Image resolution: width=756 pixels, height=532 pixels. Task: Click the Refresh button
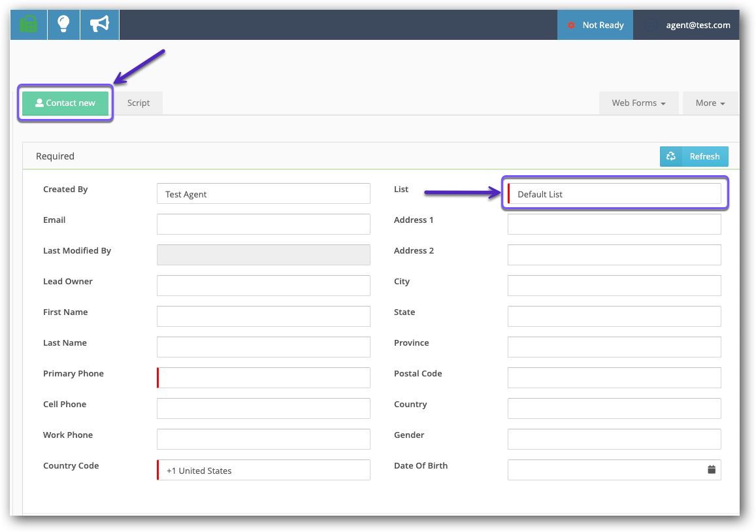[x=694, y=156]
